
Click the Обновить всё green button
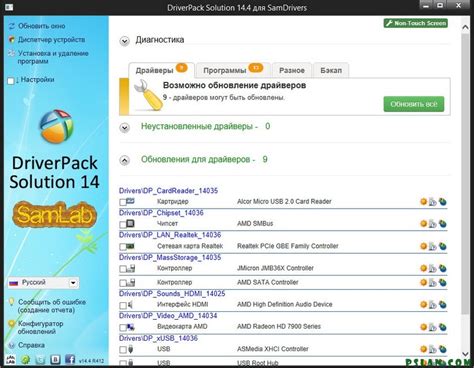point(414,104)
